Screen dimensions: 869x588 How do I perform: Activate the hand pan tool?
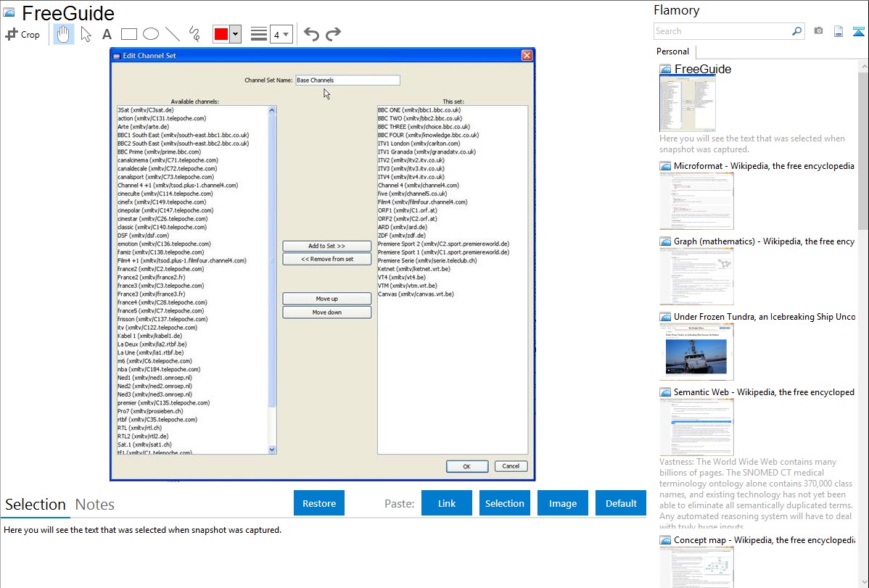tap(63, 34)
